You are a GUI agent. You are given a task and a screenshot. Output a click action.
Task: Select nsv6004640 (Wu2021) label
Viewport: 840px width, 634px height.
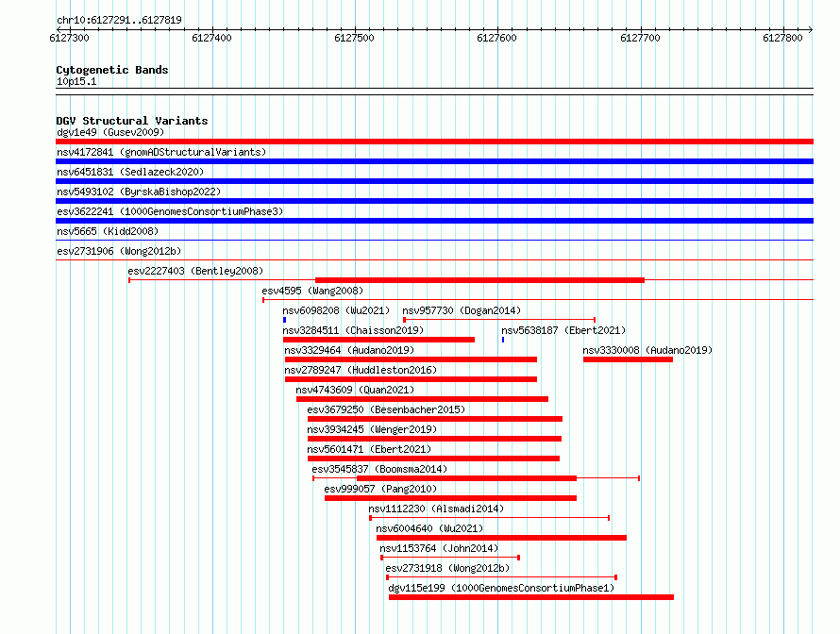coord(429,528)
